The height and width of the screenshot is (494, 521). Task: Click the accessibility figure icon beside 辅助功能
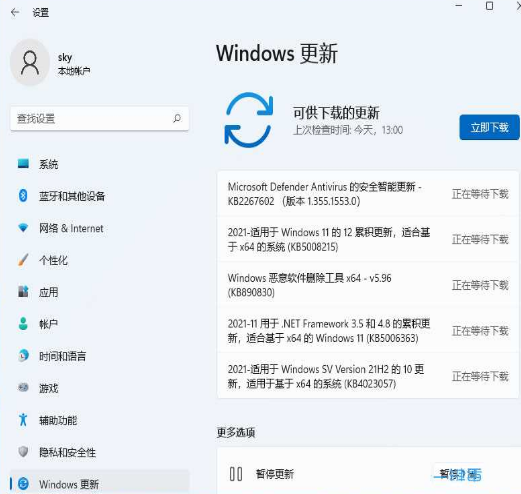coord(23,420)
